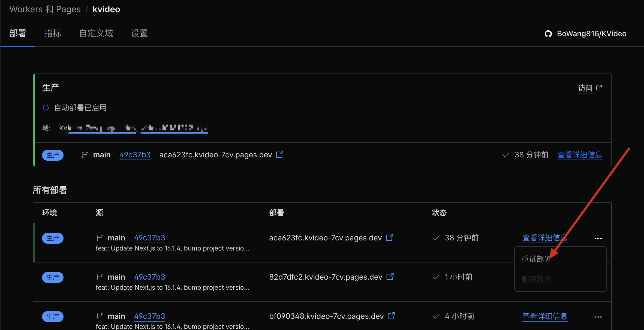Screen dimensions: 644x330
Task: Click external link icon next to 82d7dfc2 deployment
Action: tap(390, 277)
